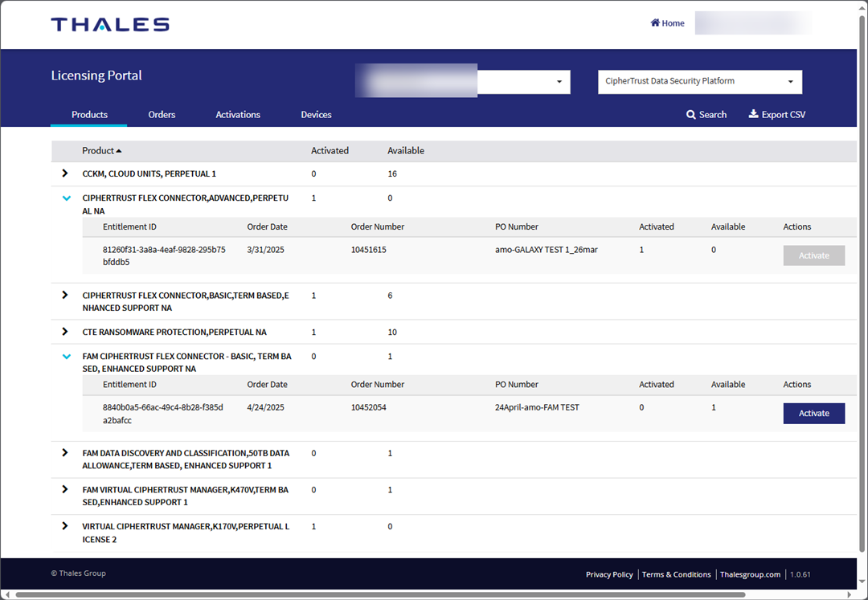Open the Privacy Policy link

coord(609,574)
